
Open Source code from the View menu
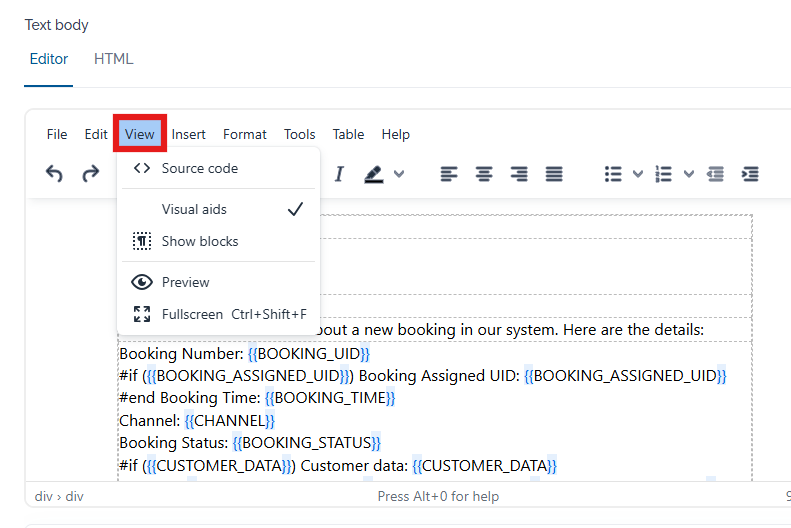(x=218, y=168)
